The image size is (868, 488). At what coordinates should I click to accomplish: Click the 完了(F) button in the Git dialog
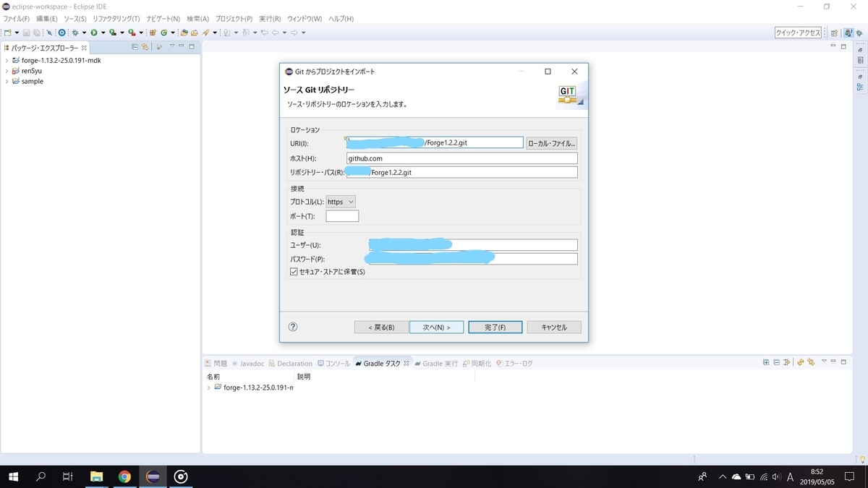(495, 327)
